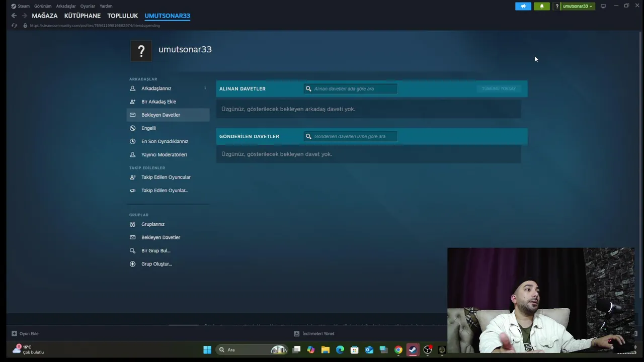The height and width of the screenshot is (362, 644).
Task: Click the megaphone icon beside Takip Edilen Oyunlar
Action: 133,190
